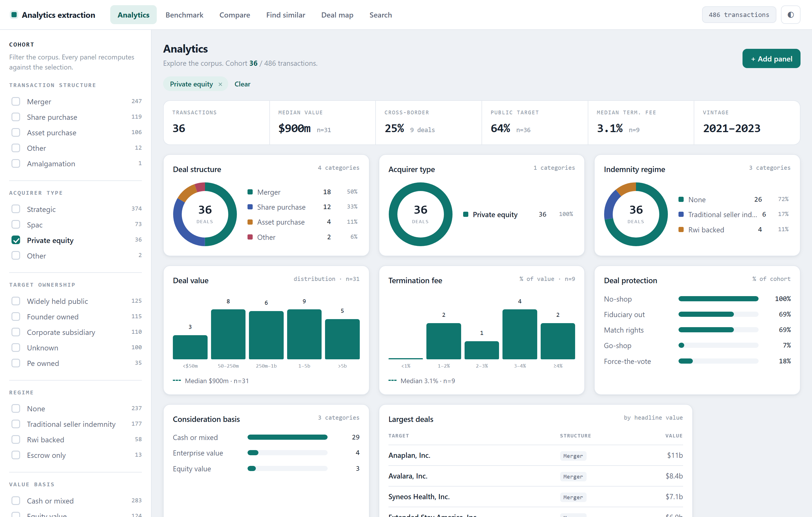Select the Spac acquirer checkbox
Screen dimensions: 812x517
(x=16, y=225)
